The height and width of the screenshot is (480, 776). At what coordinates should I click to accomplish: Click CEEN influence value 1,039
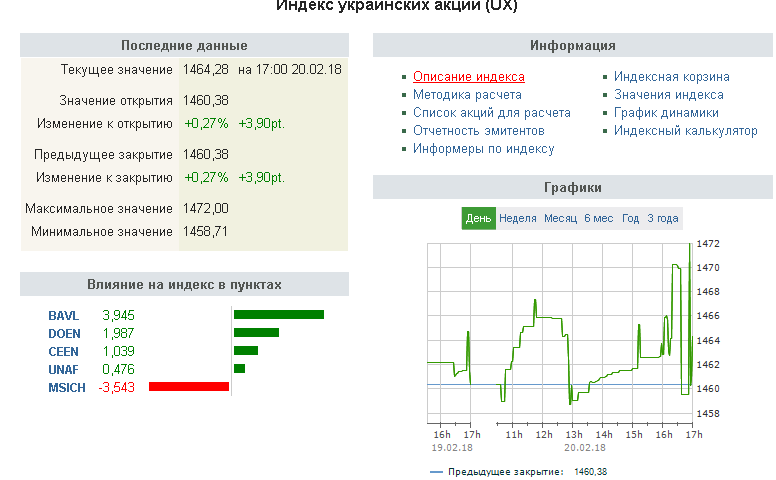118,351
